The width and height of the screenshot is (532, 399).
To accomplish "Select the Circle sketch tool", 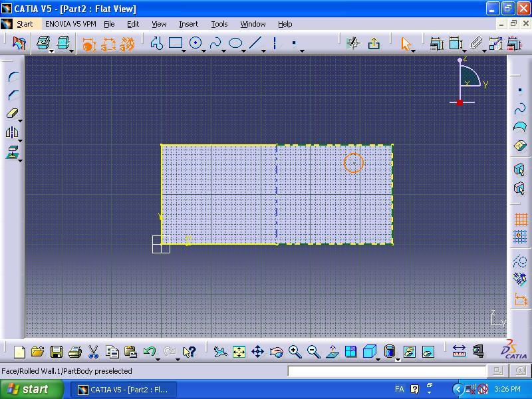I will (196, 43).
